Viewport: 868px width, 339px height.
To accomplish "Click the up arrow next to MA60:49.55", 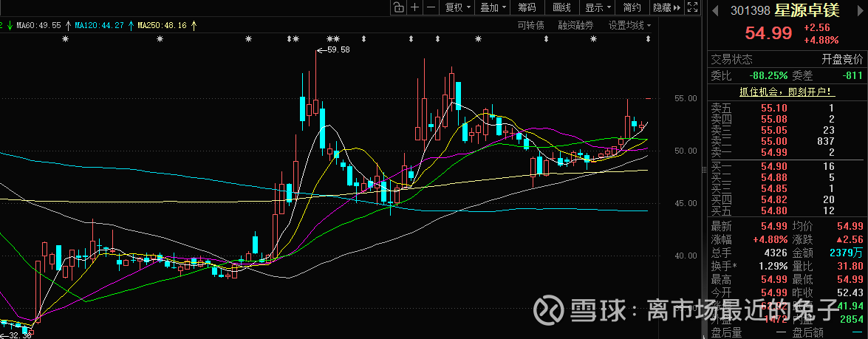I will [67, 25].
